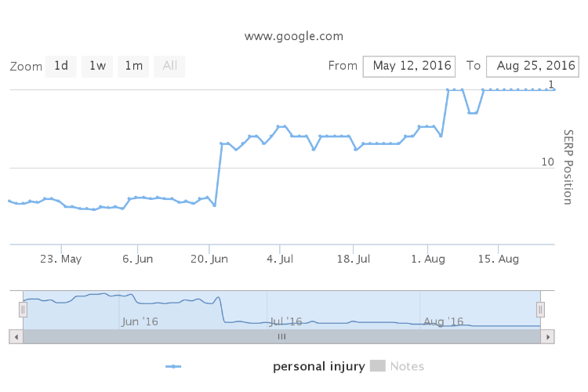Click Jun '16 area in the navigator
Image resolution: width=588 pixels, height=392 pixels.
click(x=140, y=321)
